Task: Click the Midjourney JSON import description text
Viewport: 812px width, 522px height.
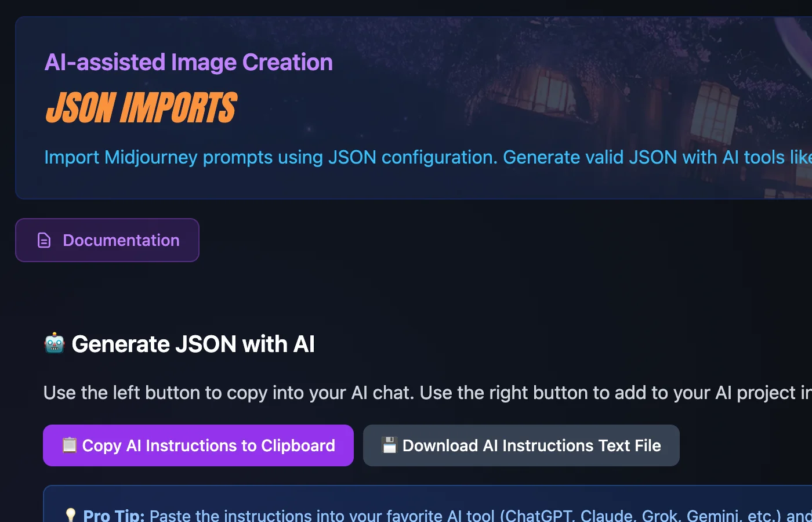Action: pos(348,157)
